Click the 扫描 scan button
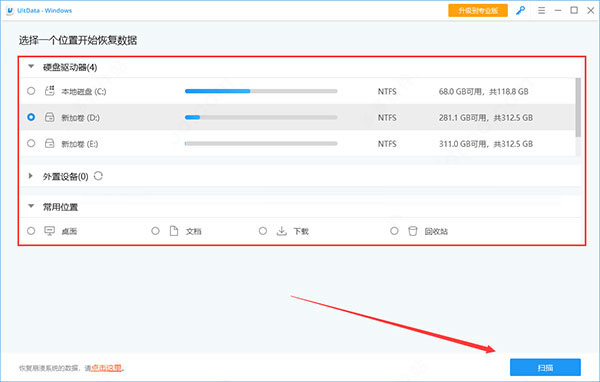This screenshot has height=382, width=600. [545, 367]
